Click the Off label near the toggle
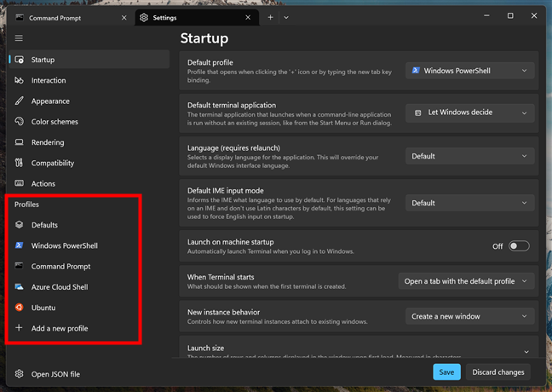Viewport: 552px width, 392px height. tap(497, 246)
